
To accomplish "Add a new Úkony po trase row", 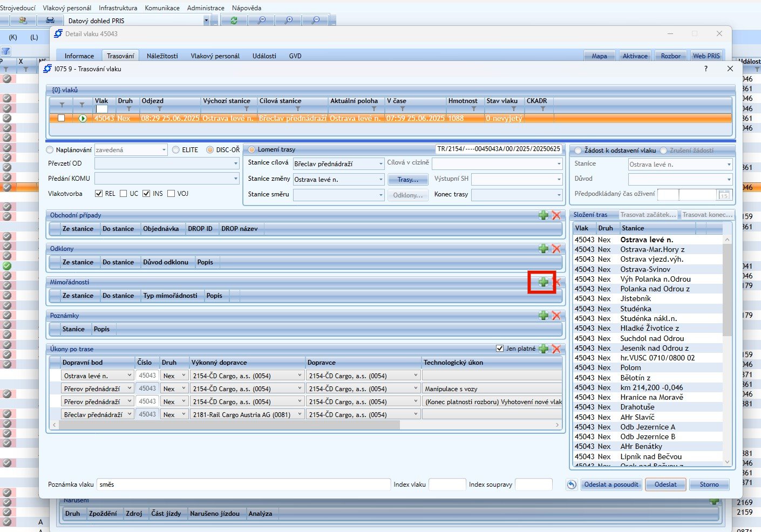I will (543, 349).
